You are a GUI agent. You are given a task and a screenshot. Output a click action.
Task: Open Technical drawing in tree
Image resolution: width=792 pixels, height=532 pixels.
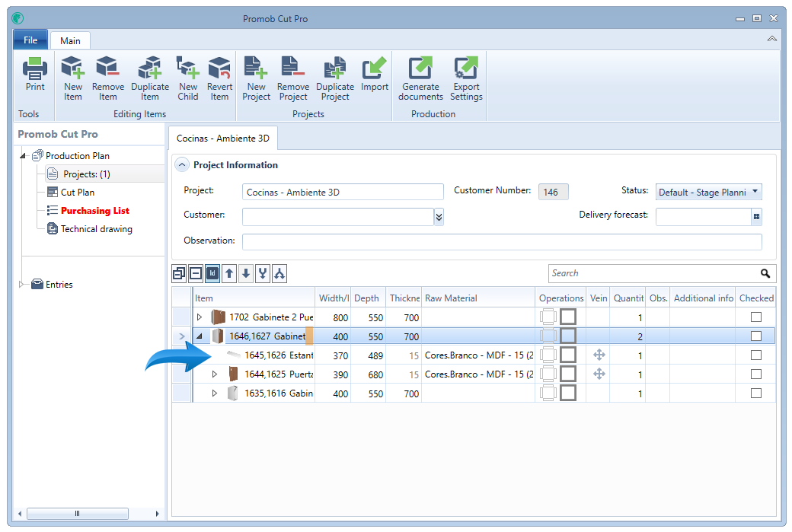point(97,228)
